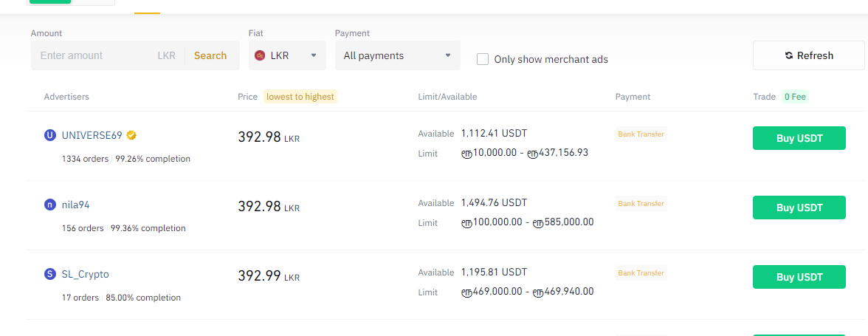Click the 1334 orders text under UNIVERSE69
This screenshot has height=336, width=868.
pos(86,159)
